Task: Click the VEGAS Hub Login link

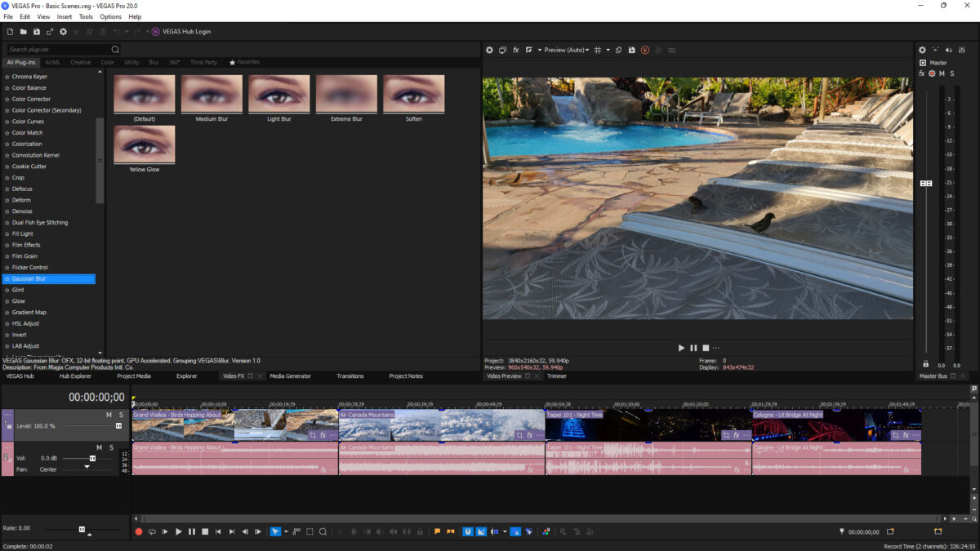Action: click(185, 32)
